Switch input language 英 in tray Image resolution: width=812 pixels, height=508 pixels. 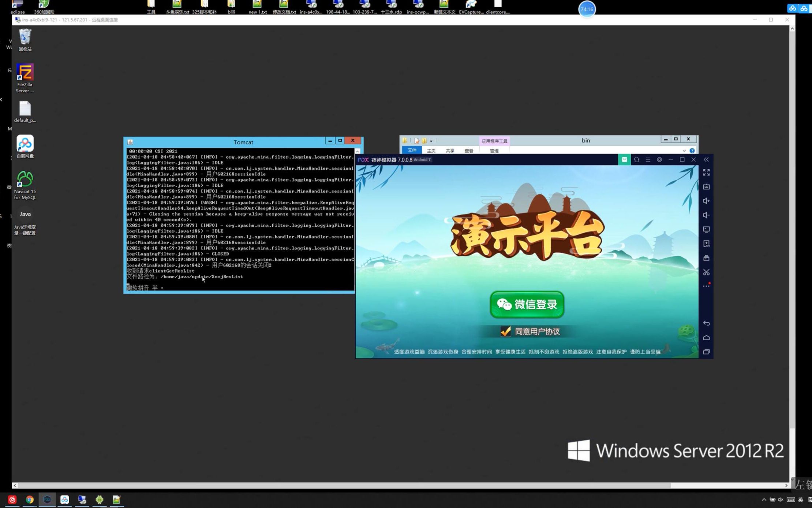(800, 500)
